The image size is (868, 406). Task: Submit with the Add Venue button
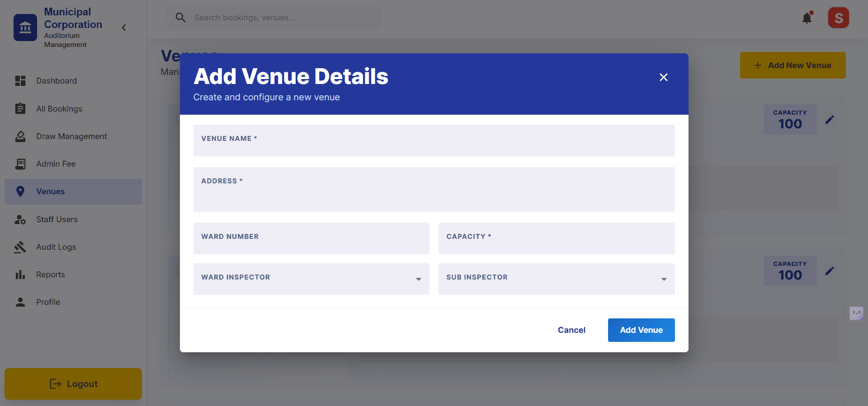point(642,330)
